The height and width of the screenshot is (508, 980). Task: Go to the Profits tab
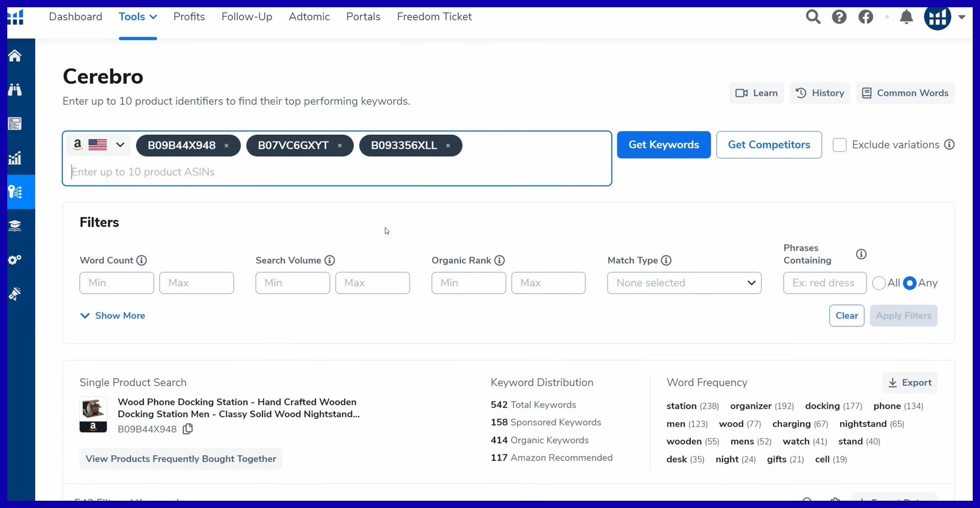[x=189, y=17]
